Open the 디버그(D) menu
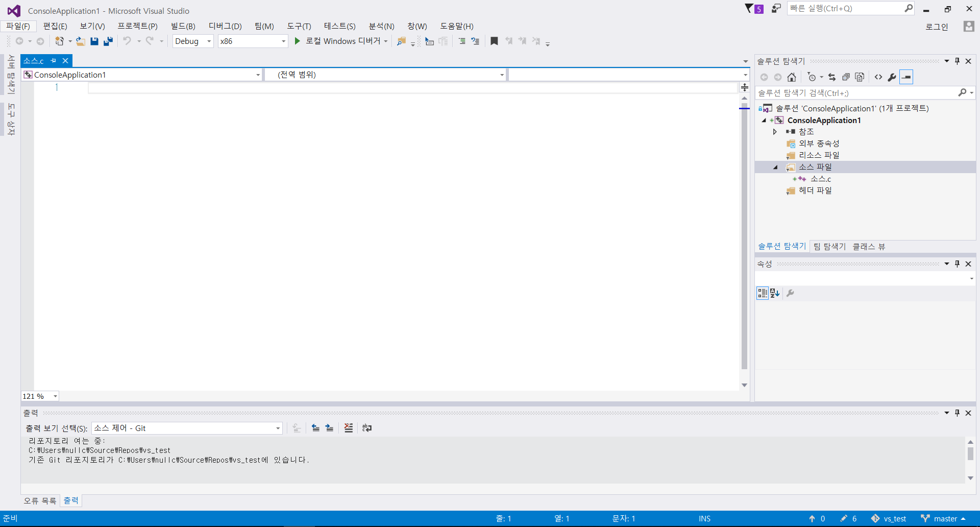 (225, 26)
